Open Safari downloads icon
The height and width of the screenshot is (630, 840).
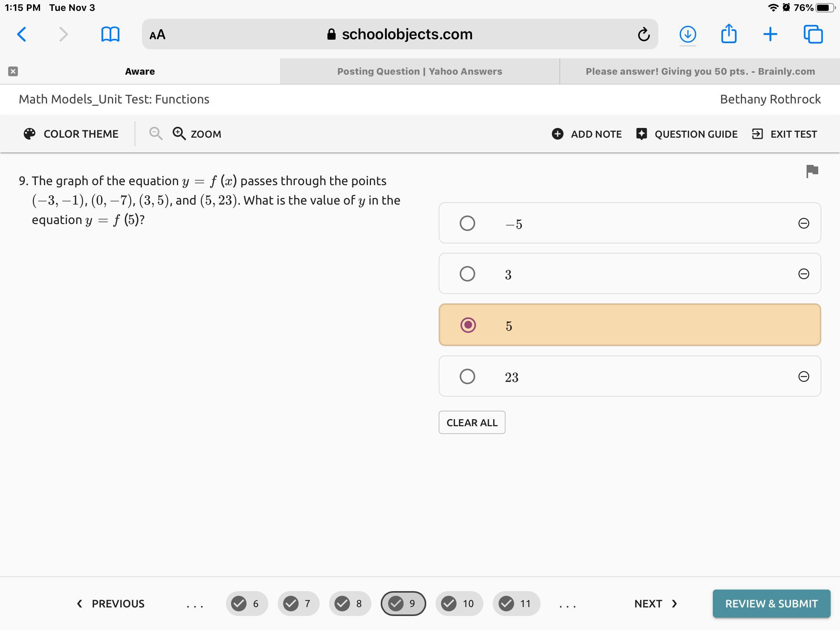pos(687,34)
